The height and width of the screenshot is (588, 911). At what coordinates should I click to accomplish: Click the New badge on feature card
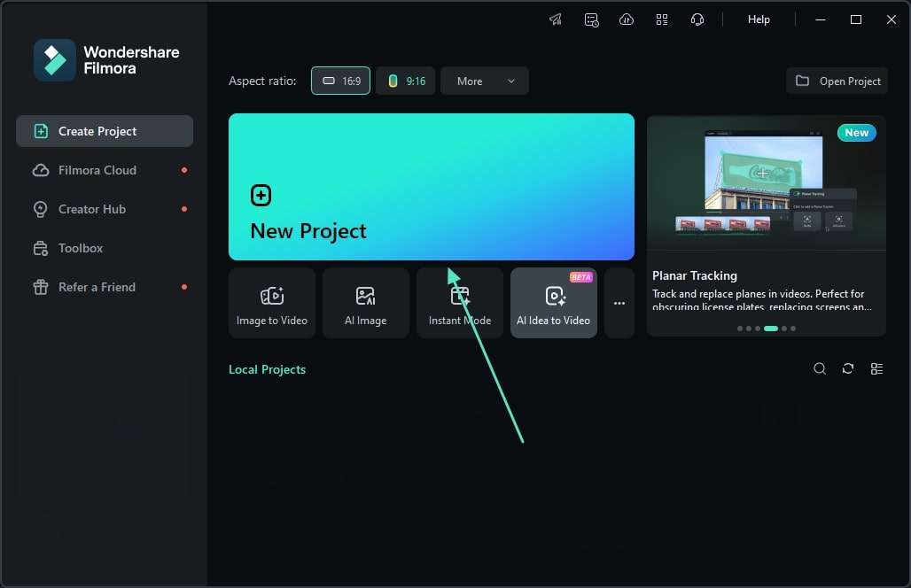pos(857,132)
